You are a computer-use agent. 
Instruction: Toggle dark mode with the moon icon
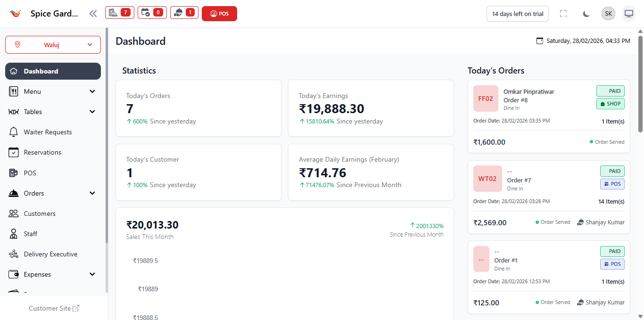(x=586, y=13)
